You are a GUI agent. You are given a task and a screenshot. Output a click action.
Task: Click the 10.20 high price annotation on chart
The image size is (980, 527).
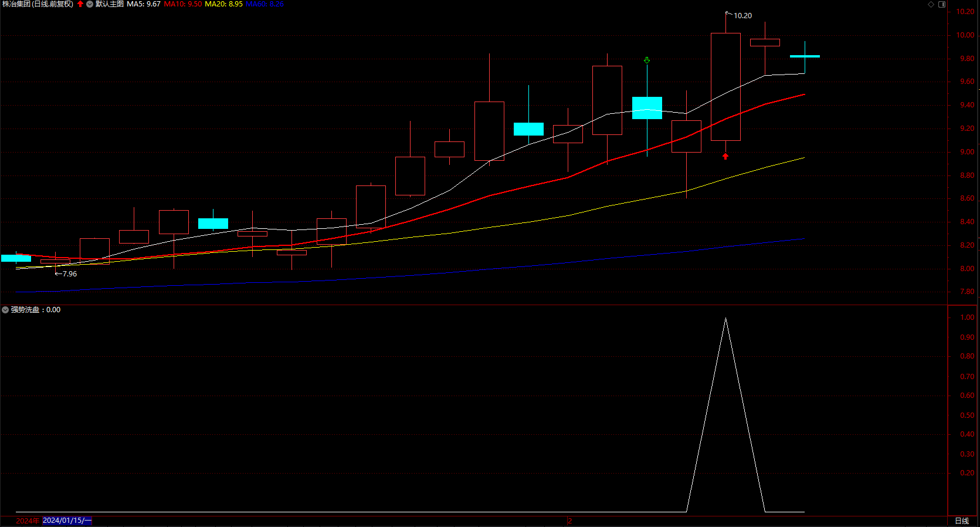(742, 16)
